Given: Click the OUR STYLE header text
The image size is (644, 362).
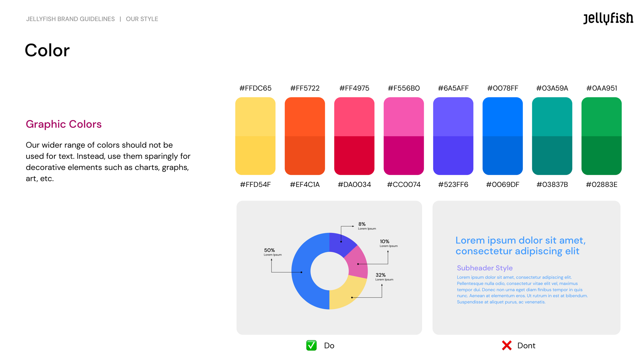Looking at the screenshot, I should pyautogui.click(x=142, y=19).
